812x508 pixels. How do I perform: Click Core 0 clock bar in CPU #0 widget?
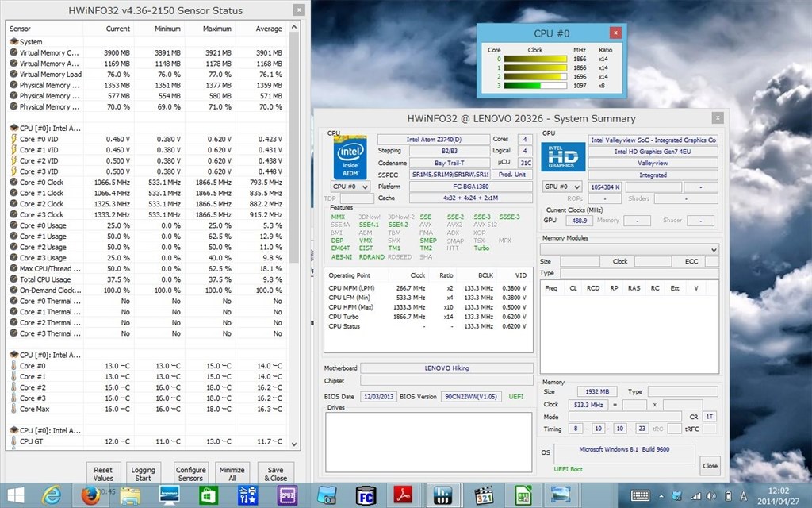pyautogui.click(x=535, y=59)
